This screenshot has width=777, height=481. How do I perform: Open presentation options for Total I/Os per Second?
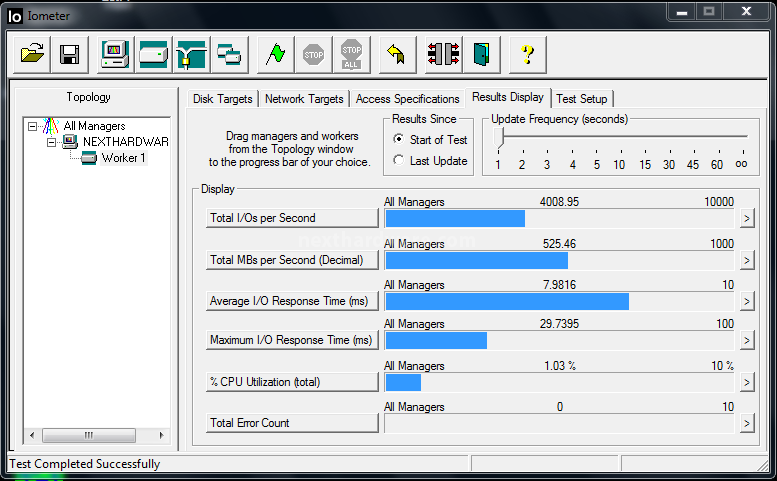pyautogui.click(x=747, y=218)
